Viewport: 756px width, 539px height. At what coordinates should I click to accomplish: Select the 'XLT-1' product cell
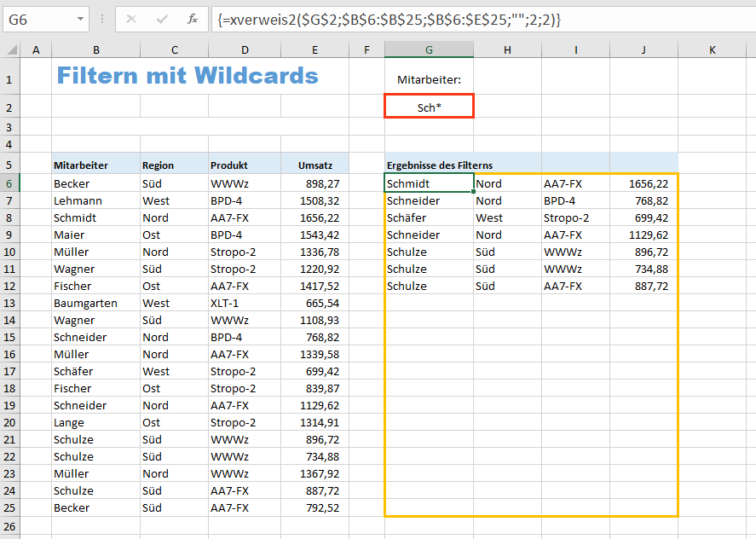[x=245, y=303]
